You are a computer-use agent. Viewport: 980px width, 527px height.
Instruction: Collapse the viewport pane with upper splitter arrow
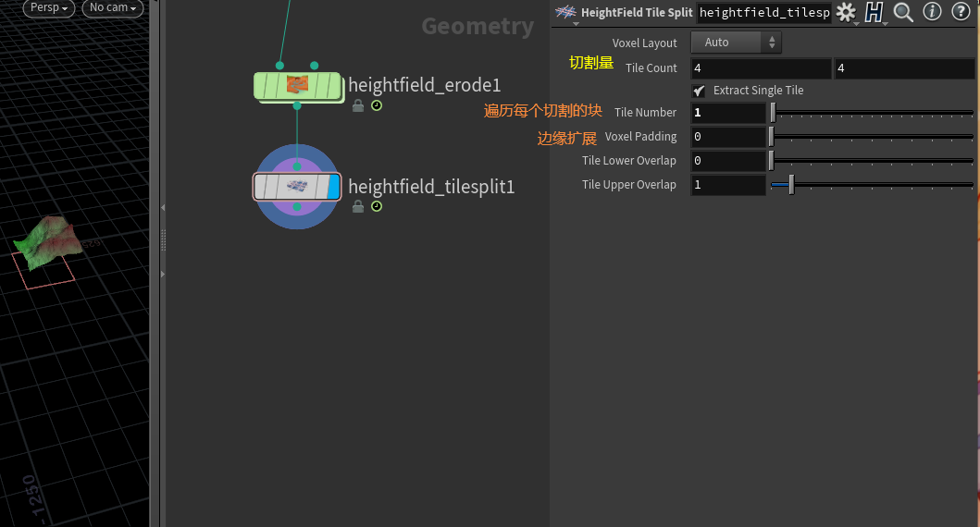point(163,207)
